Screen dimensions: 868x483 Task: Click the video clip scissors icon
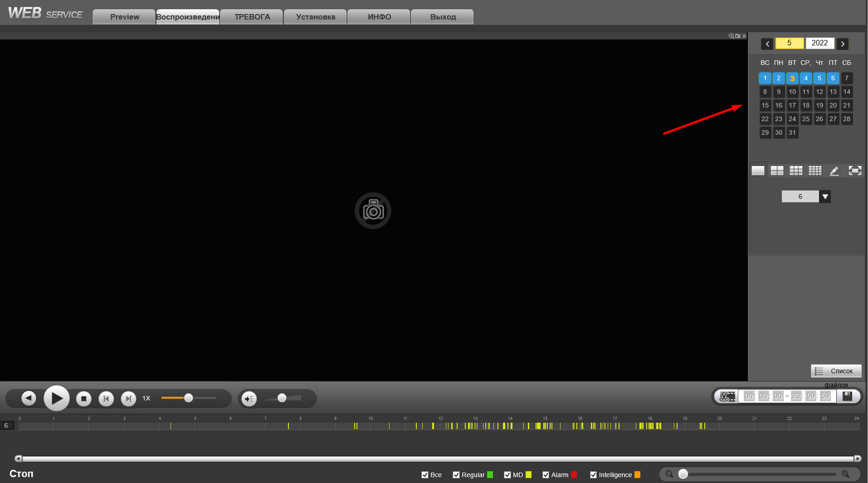coord(727,396)
